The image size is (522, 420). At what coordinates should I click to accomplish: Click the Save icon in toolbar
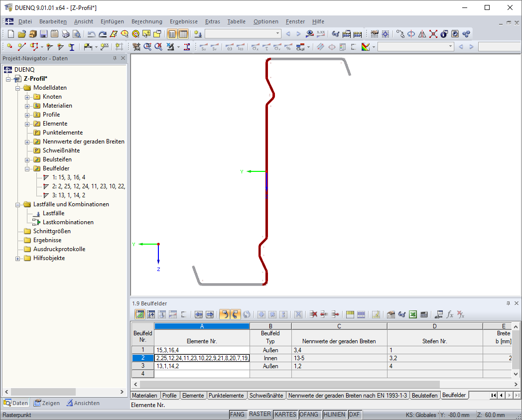(x=43, y=34)
